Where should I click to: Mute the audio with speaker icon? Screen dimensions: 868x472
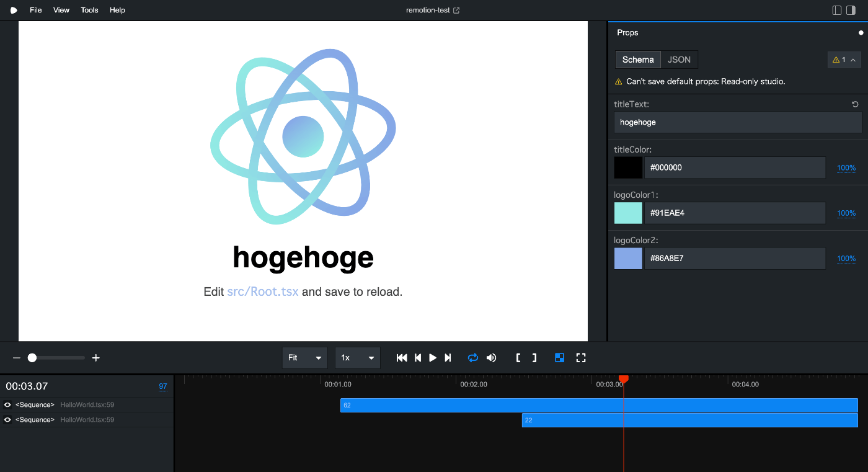[x=491, y=358]
